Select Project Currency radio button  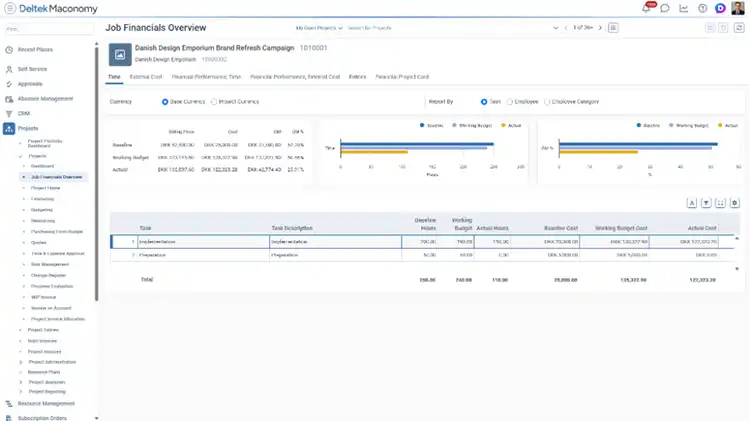click(214, 102)
